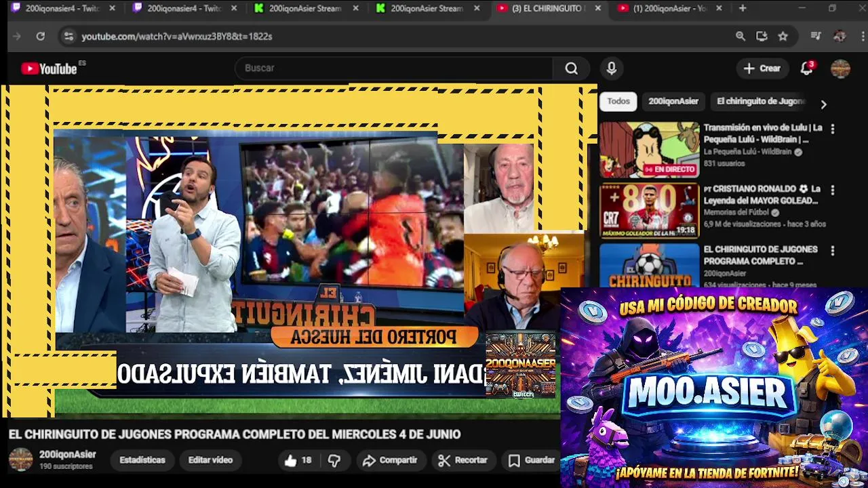Open options menu for Chiringuito programa completo suggestion
Screen dimensions: 868x488
point(832,251)
